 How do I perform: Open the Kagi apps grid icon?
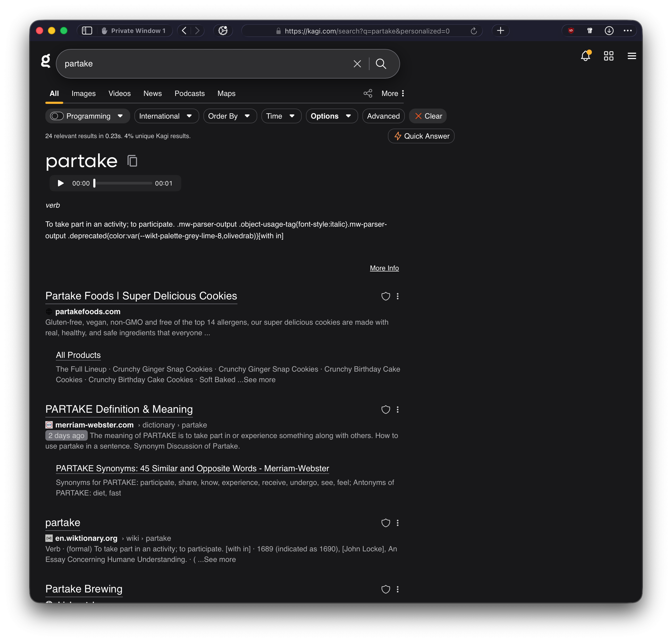point(608,56)
